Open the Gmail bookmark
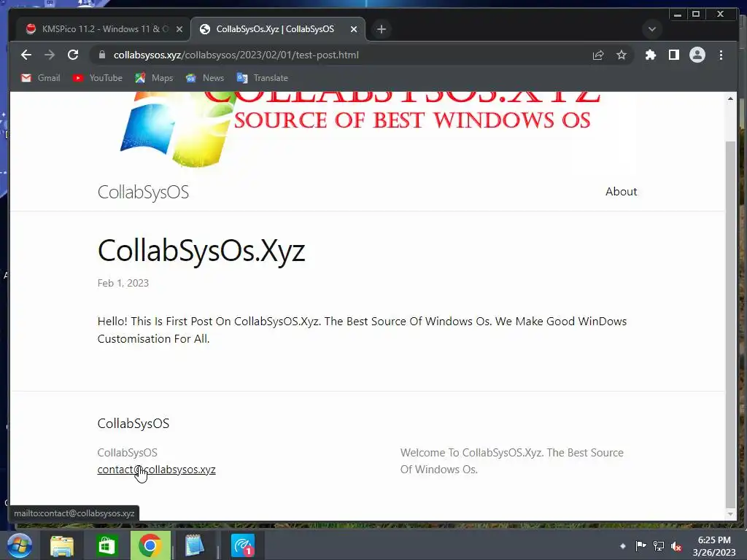This screenshot has width=747, height=560. pos(41,78)
